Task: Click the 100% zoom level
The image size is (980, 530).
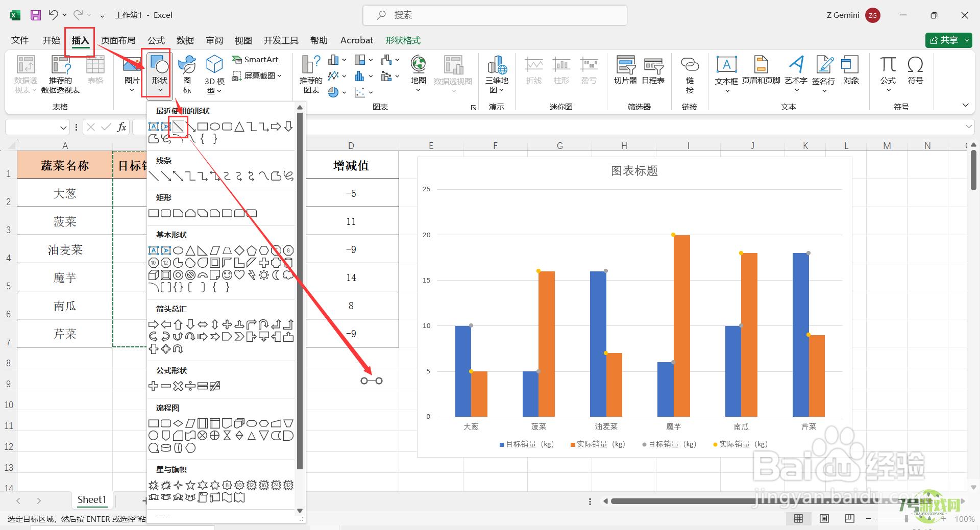Action: click(x=964, y=519)
